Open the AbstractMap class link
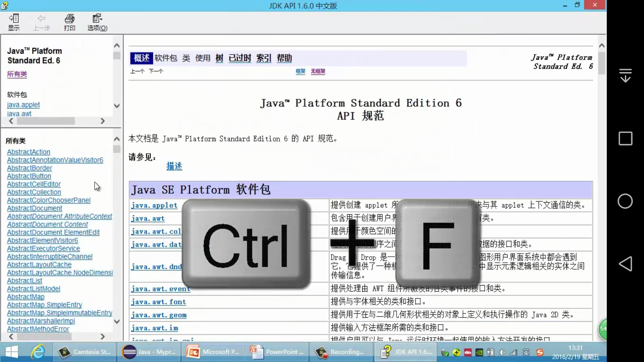The height and width of the screenshot is (362, 644). (x=26, y=297)
